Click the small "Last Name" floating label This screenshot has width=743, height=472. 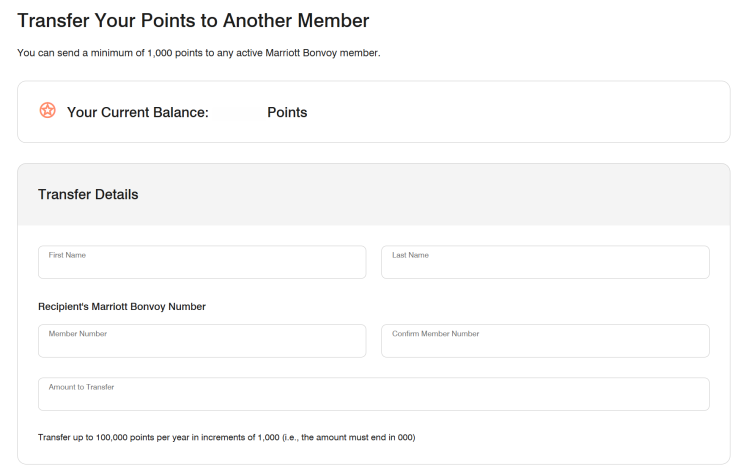point(410,255)
